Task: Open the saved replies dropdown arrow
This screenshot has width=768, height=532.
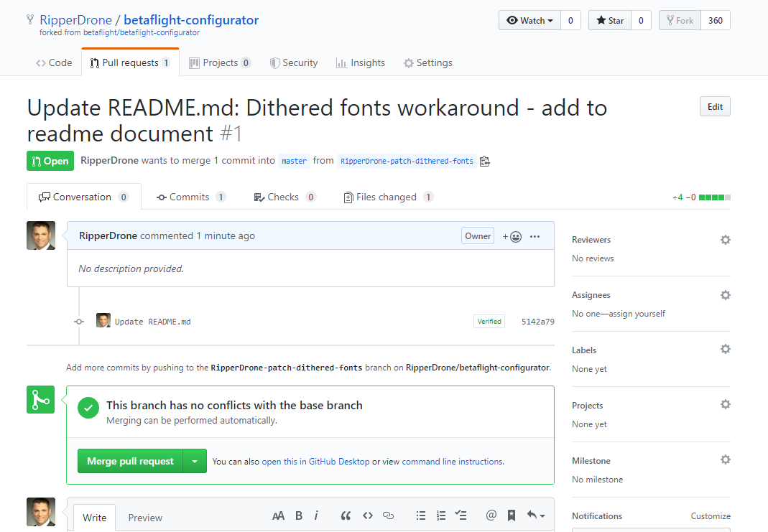Action: coord(536,515)
